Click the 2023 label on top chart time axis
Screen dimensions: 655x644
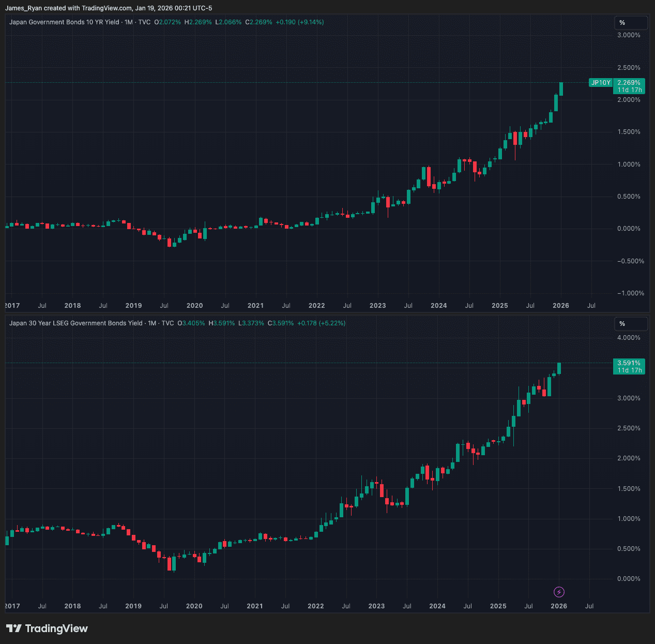(x=377, y=306)
